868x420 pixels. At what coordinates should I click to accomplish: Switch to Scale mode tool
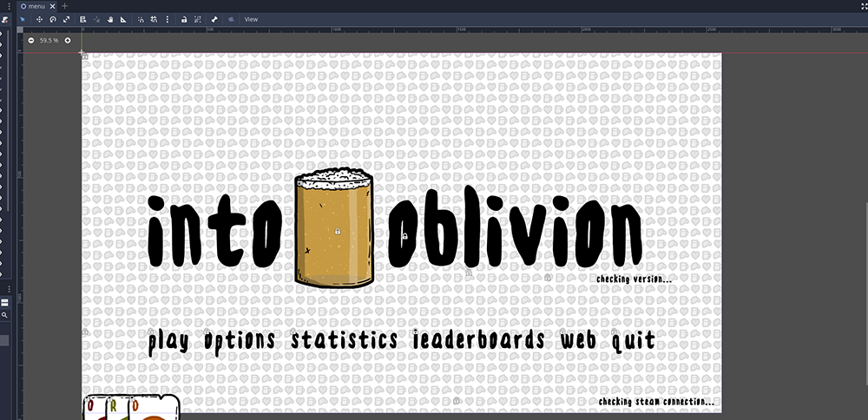click(67, 19)
